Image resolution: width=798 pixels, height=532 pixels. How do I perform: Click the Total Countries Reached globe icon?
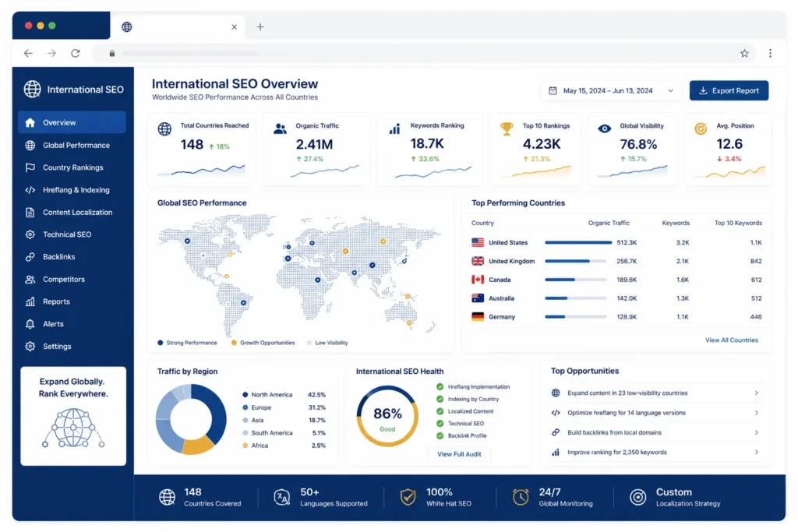(x=164, y=129)
